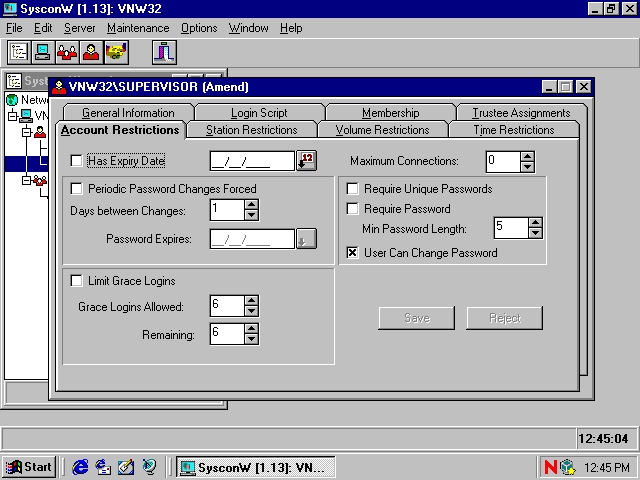Switch to Trustee Assignments tab
This screenshot has height=480, width=640.
(521, 113)
